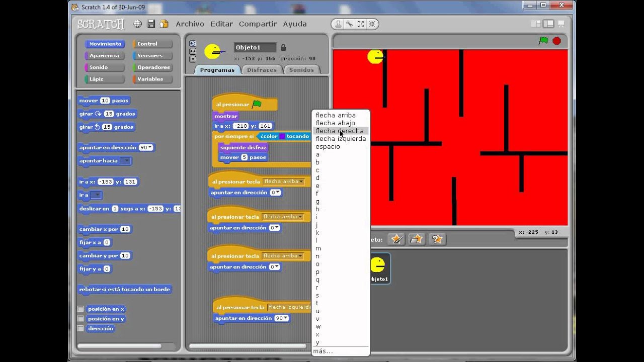This screenshot has height=362, width=644.
Task: Open the Control block category
Action: pos(152,44)
